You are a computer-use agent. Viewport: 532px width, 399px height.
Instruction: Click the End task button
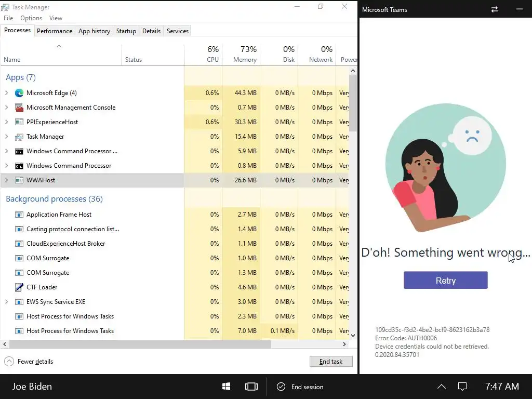point(331,362)
